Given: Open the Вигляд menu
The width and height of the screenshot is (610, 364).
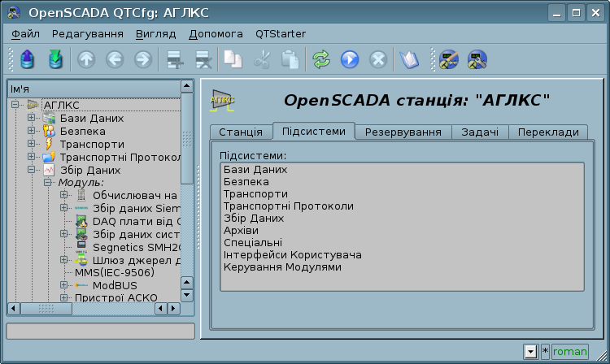Looking at the screenshot, I should click(156, 34).
